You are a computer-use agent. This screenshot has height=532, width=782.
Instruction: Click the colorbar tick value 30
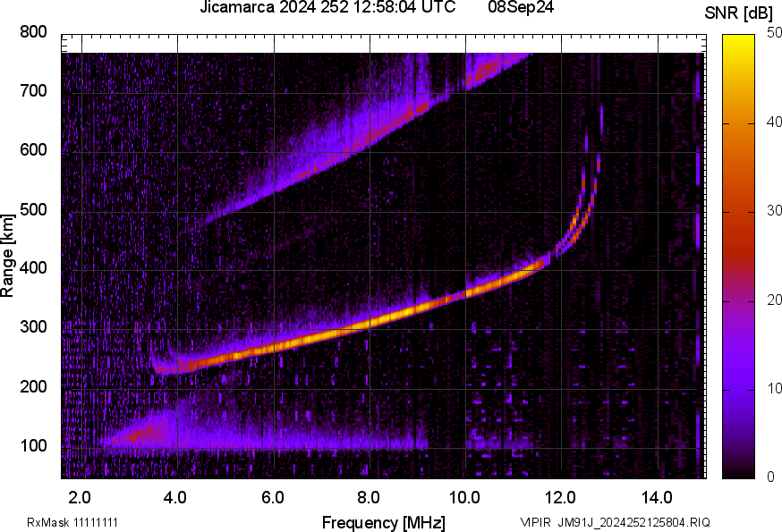774,211
